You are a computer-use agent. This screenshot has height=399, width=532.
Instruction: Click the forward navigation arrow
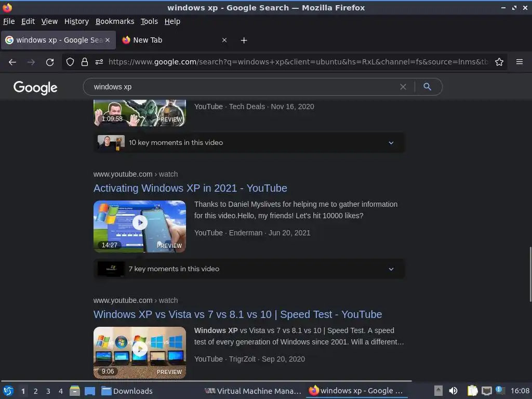pyautogui.click(x=31, y=62)
